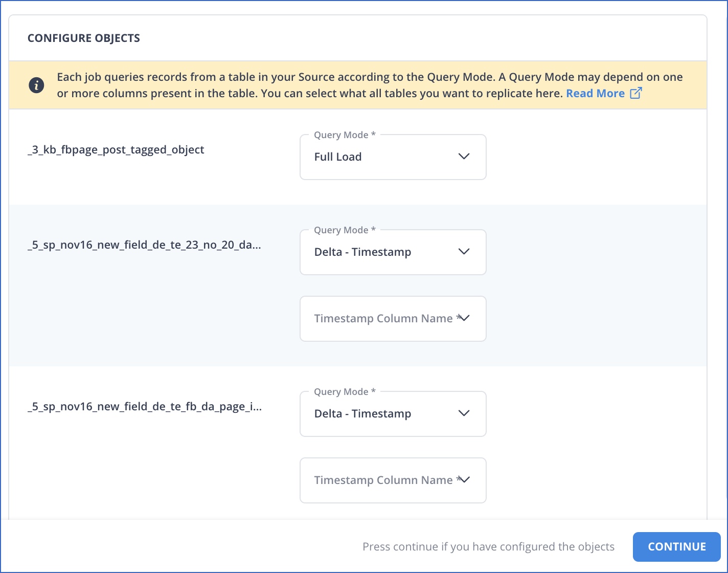Open Query Mode dropdown for _5_sp_nov16_new_field_de_te_23_no_20_da
The width and height of the screenshot is (728, 573).
pyautogui.click(x=393, y=252)
